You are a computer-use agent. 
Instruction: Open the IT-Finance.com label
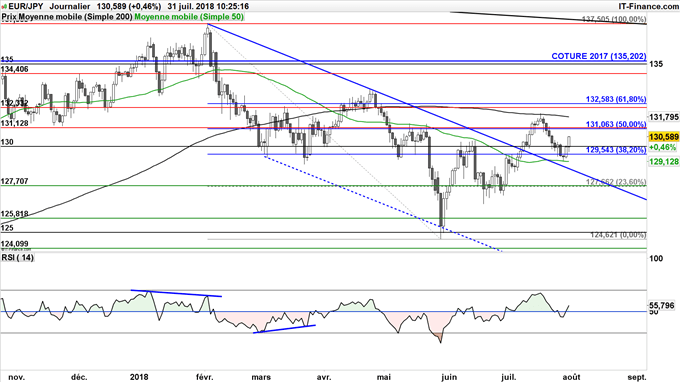pyautogui.click(x=648, y=7)
